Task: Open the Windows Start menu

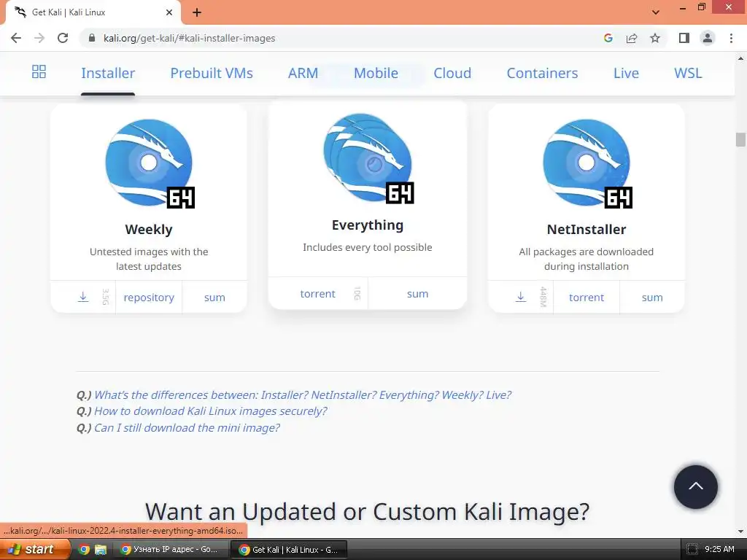Action: point(34,549)
